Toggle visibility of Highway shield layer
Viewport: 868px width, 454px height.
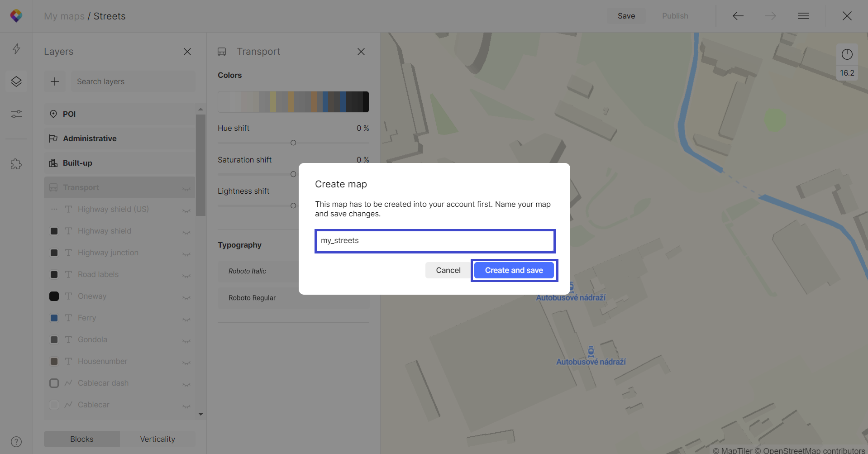[186, 231]
